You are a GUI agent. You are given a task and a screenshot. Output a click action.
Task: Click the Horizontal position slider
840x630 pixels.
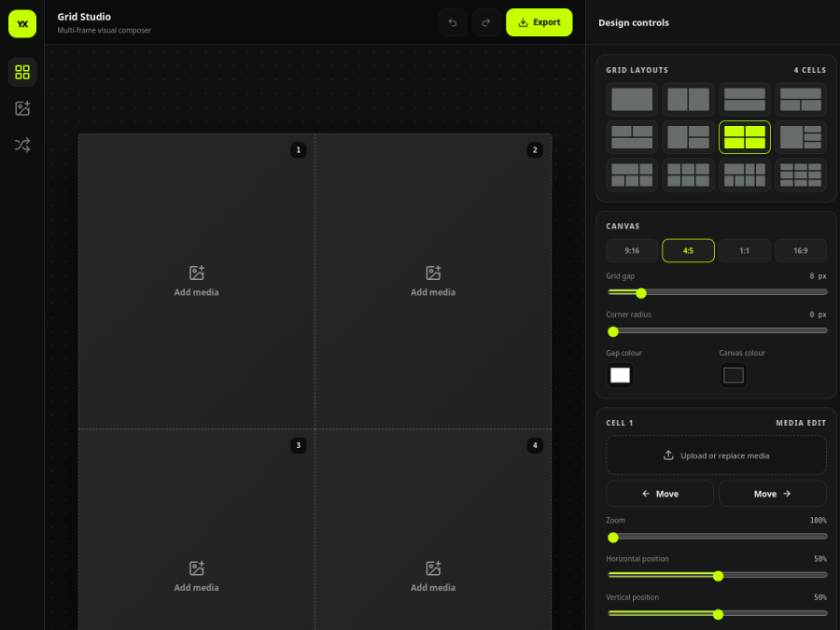click(718, 575)
